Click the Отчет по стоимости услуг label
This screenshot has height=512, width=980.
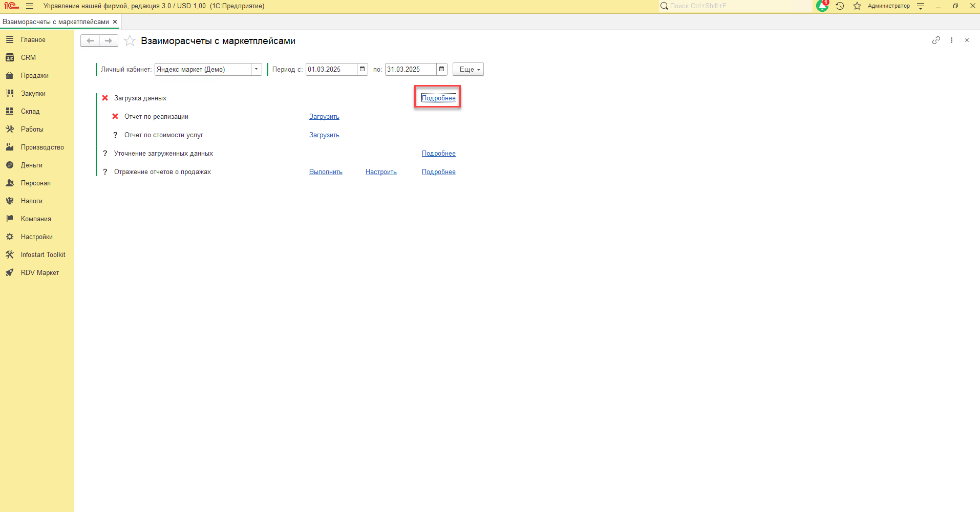(164, 135)
